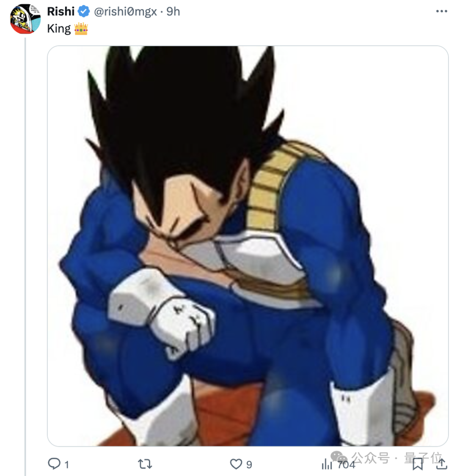Screen dimensions: 457x476
Task: Click the tweet text King
Action: pos(59,29)
